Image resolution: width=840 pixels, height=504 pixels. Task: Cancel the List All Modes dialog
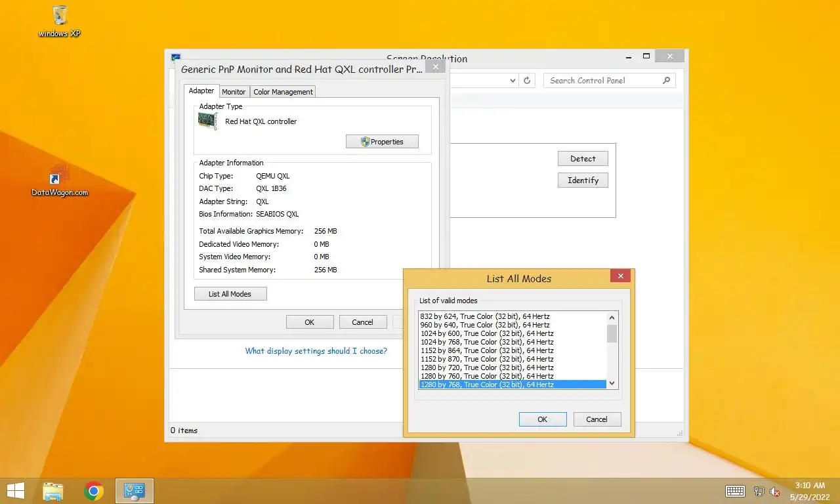pyautogui.click(x=597, y=419)
